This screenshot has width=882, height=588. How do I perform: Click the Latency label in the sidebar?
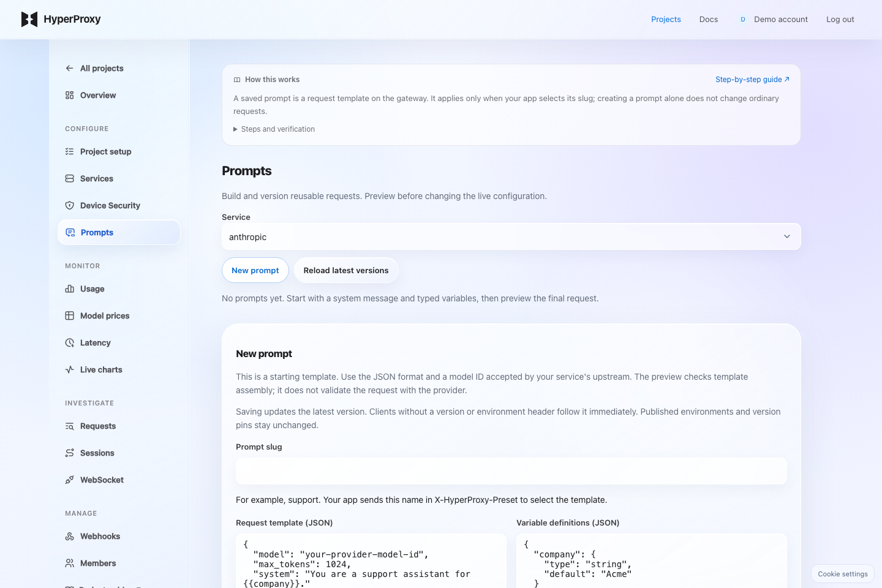pos(96,342)
